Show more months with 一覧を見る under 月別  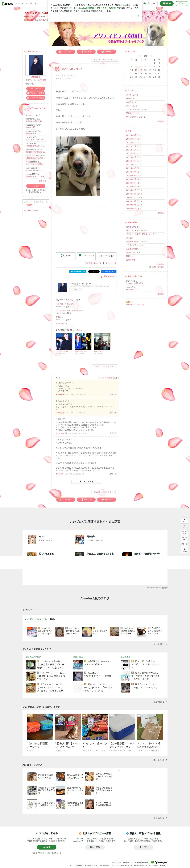tap(160, 213)
